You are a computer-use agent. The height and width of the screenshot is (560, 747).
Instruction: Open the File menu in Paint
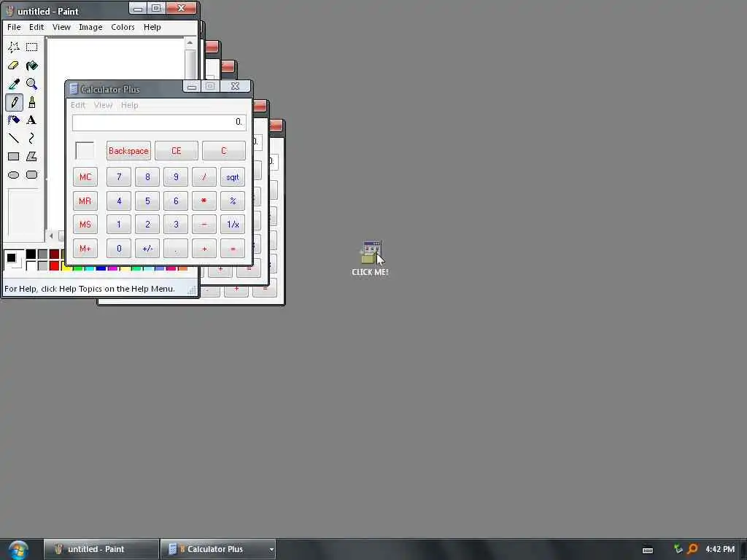coord(14,27)
